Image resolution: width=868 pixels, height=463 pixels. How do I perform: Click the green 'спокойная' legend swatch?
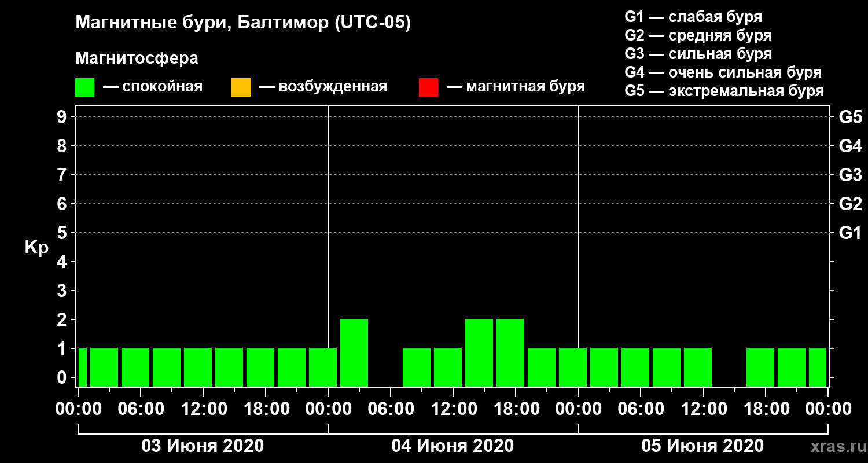(x=84, y=87)
